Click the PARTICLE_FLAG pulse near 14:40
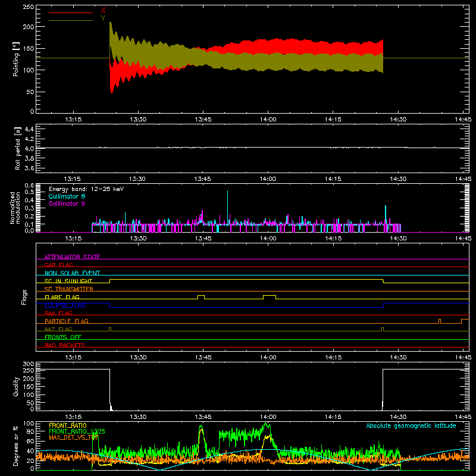 coord(440,321)
